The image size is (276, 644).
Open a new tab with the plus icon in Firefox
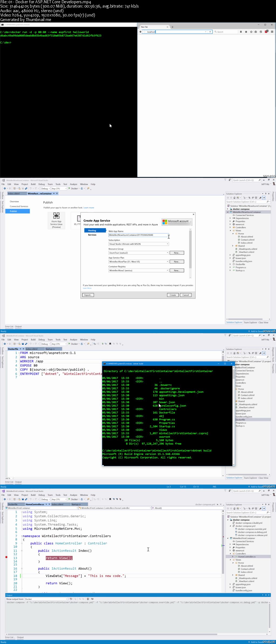pyautogui.click(x=172, y=27)
